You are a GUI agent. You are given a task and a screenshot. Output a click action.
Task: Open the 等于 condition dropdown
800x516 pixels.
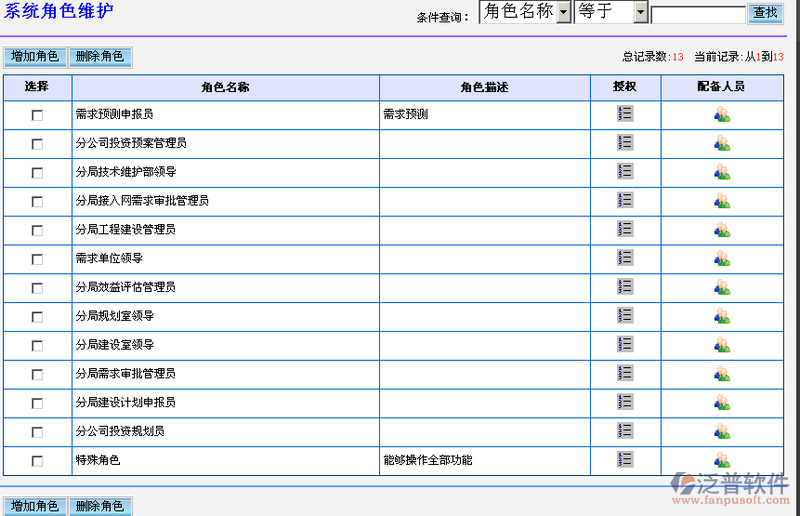[640, 12]
